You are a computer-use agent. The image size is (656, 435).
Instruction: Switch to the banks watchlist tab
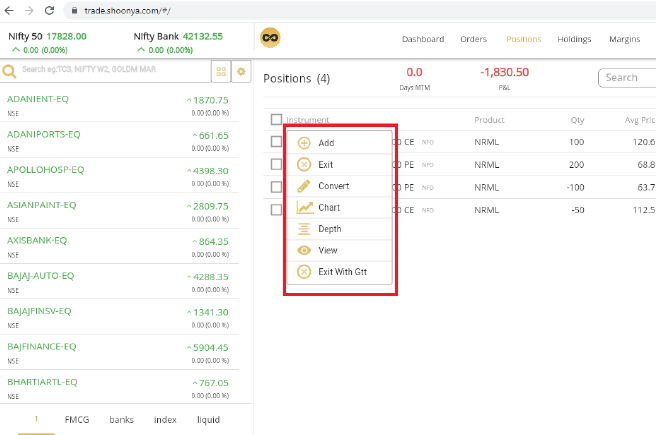click(121, 420)
